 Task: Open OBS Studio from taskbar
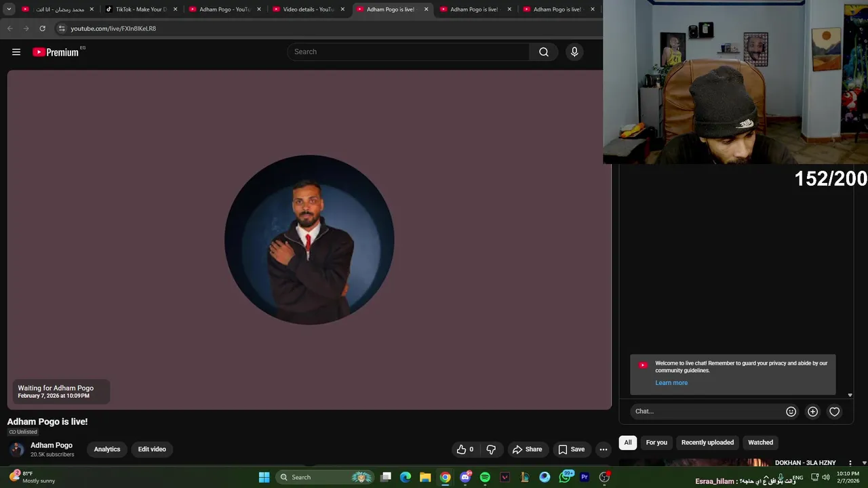(604, 477)
